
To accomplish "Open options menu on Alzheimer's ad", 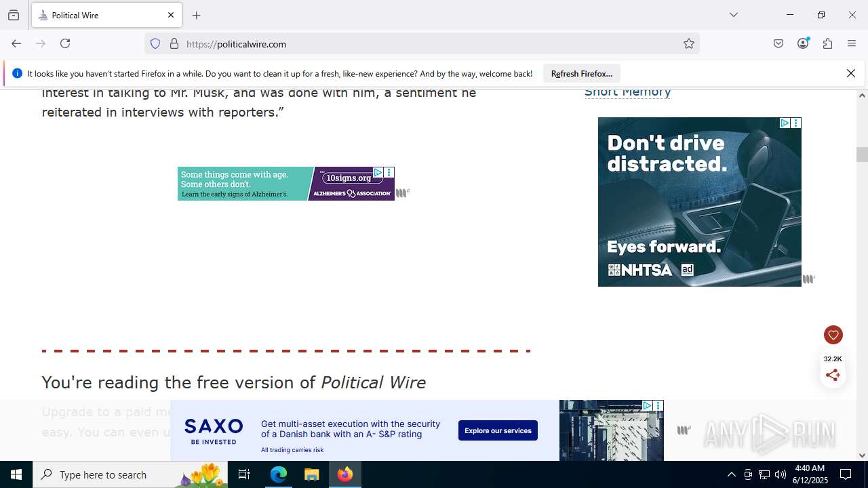I will (389, 172).
